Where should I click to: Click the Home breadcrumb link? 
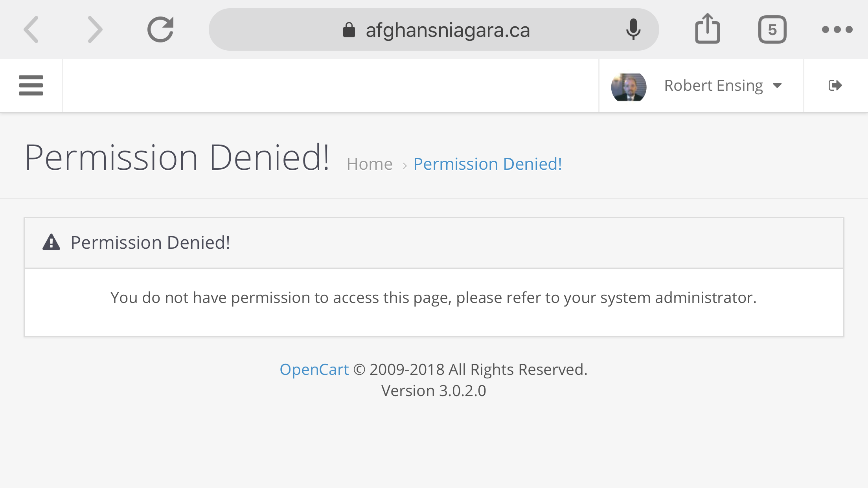tap(370, 164)
